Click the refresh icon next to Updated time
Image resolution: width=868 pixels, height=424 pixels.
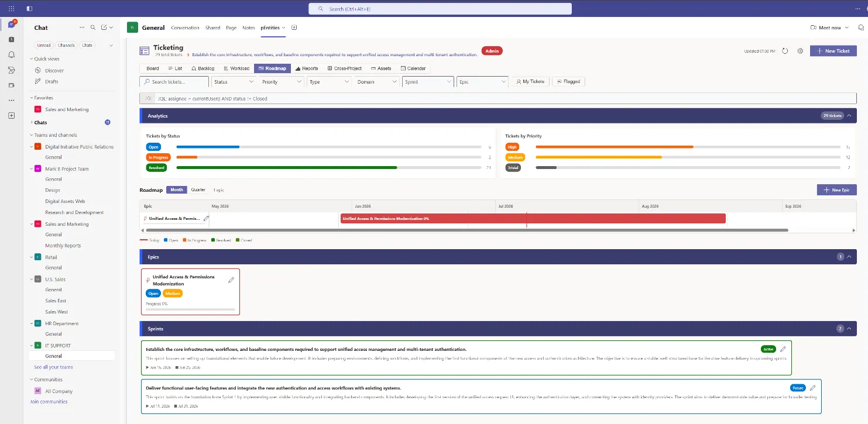[785, 51]
